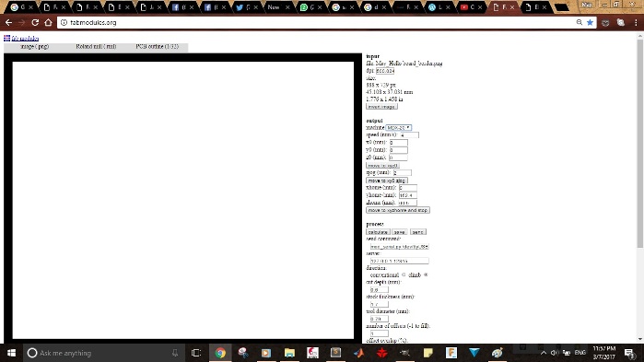Screen dimensions: 644x362
Task: Reload the fabmodules page
Action: 35,23
